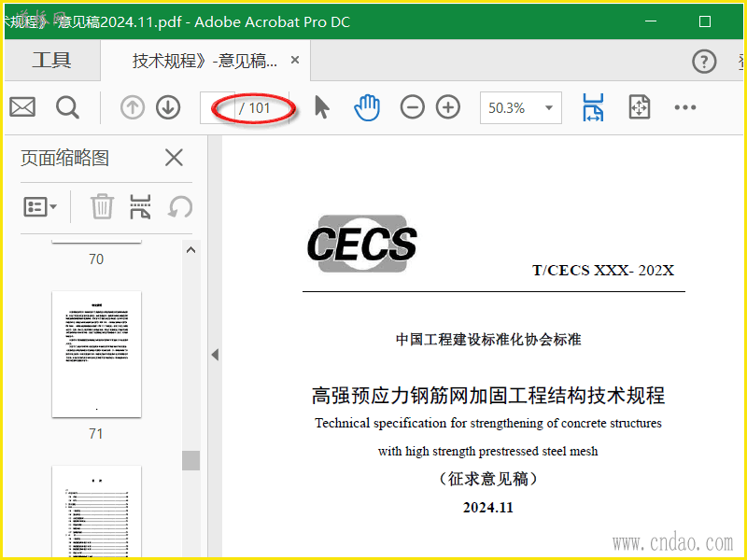Open the Tools (工具) tab
This screenshot has width=747, height=560.
[51, 61]
